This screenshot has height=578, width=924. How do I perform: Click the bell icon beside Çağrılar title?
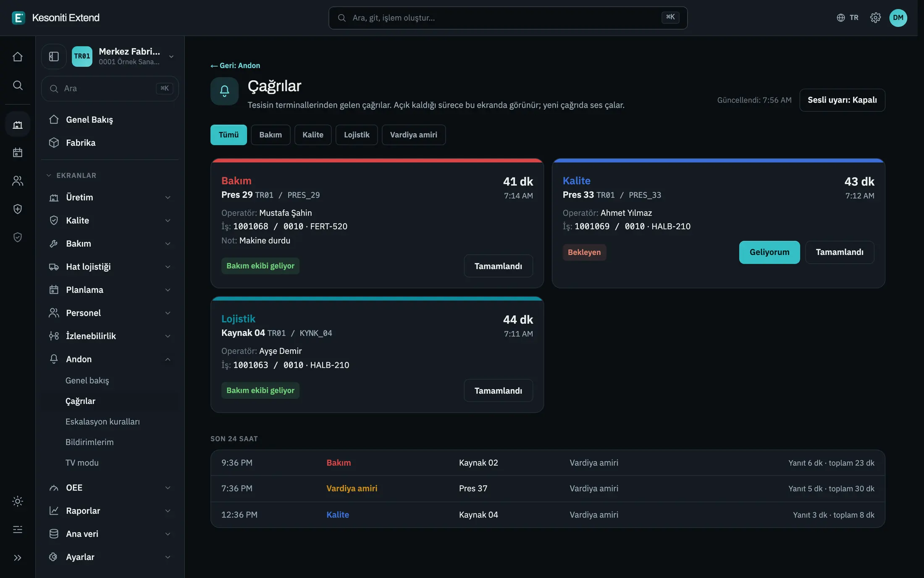[225, 91]
